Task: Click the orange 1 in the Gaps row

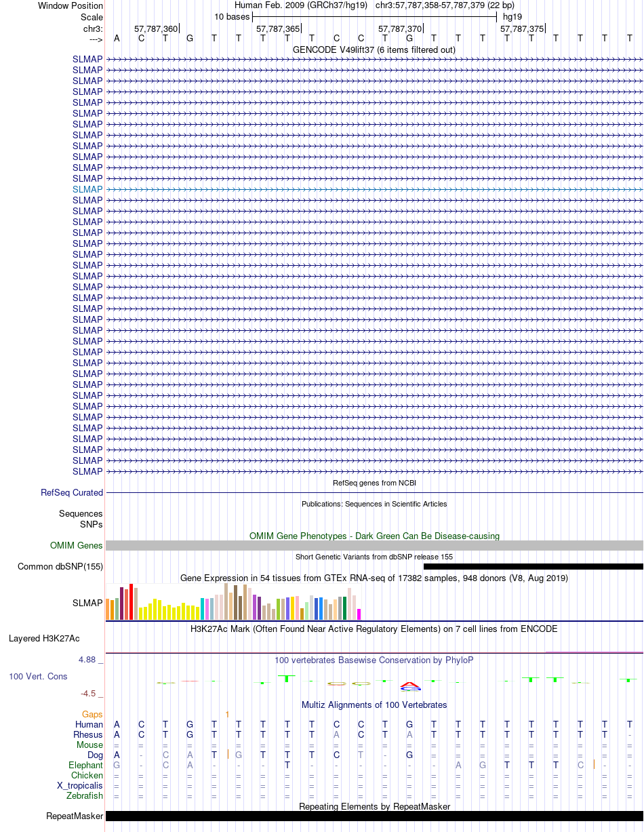Action: click(228, 714)
